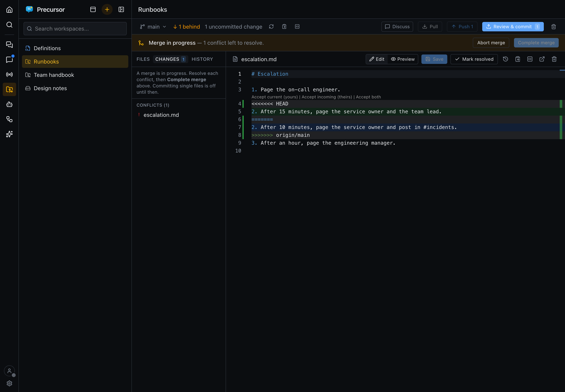Click Mark resolved
The width and height of the screenshot is (565, 392).
click(x=474, y=59)
